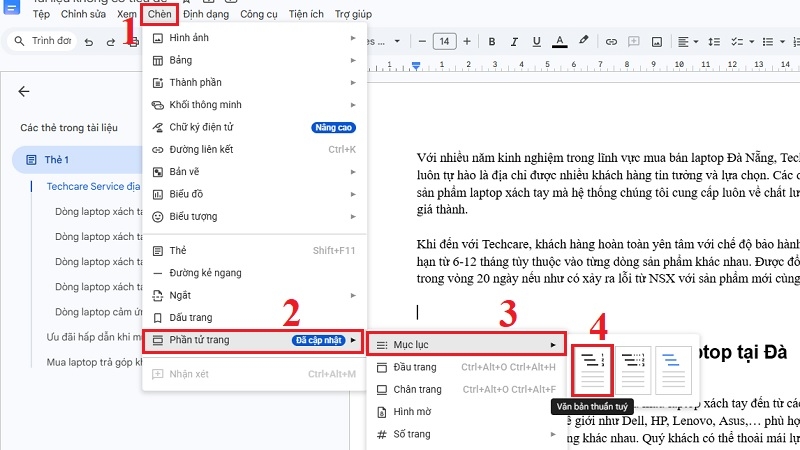Viewport: 800px width, 450px height.
Task: Click the add comment icon in toolbar
Action: (x=634, y=41)
